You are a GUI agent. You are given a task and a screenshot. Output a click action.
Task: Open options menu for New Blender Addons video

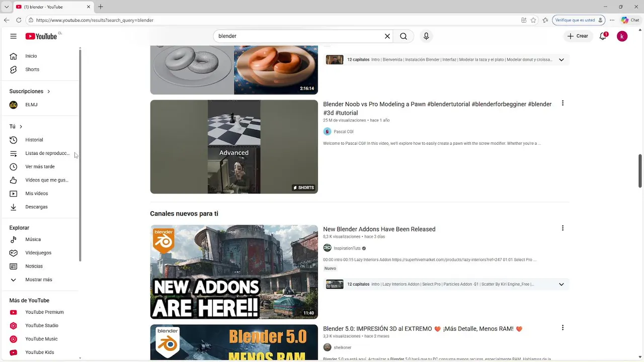tap(562, 228)
